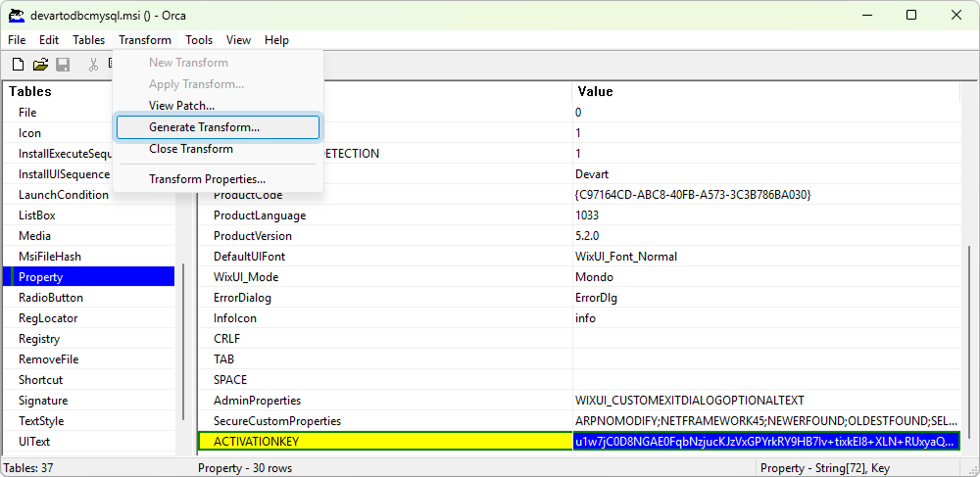This screenshot has height=477, width=980.
Task: Select the ProductVersion property cell
Action: click(x=385, y=236)
